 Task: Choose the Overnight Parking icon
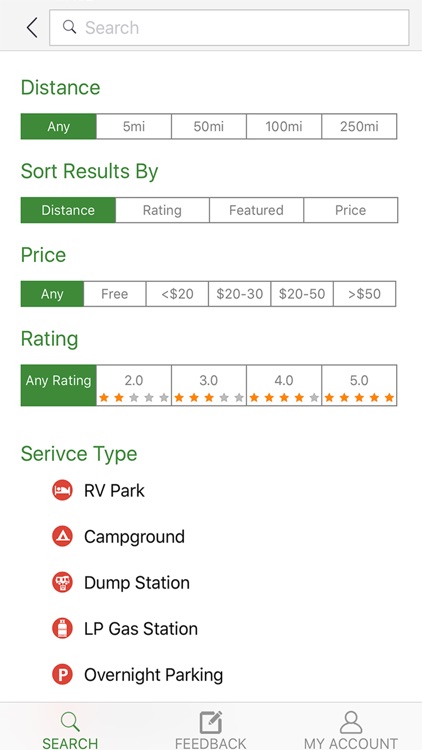pos(62,675)
